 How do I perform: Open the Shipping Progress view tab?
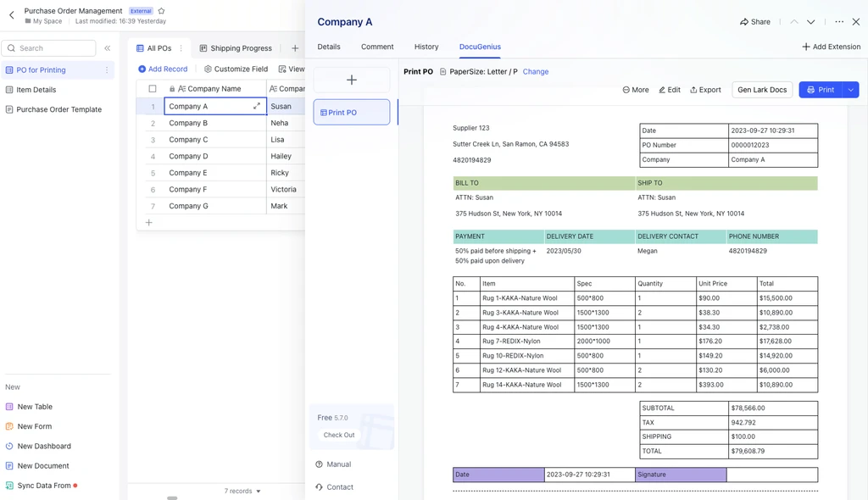point(236,48)
